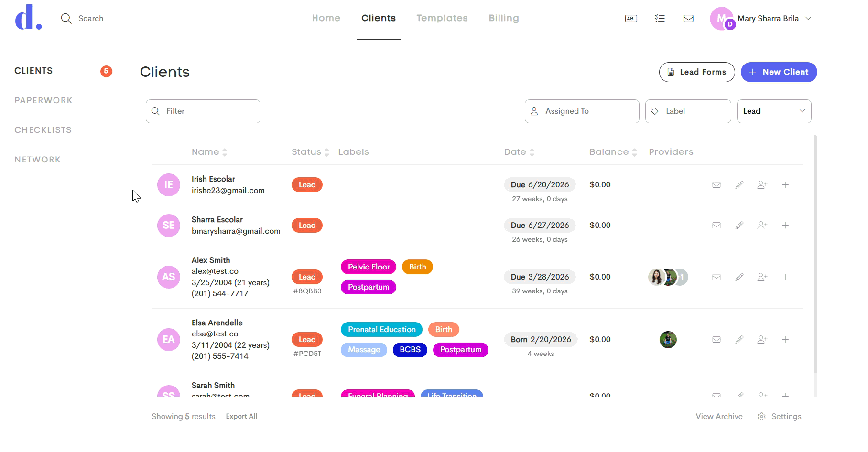Open the inbox envelope icon in header
Image resolution: width=868 pixels, height=452 pixels.
click(688, 18)
